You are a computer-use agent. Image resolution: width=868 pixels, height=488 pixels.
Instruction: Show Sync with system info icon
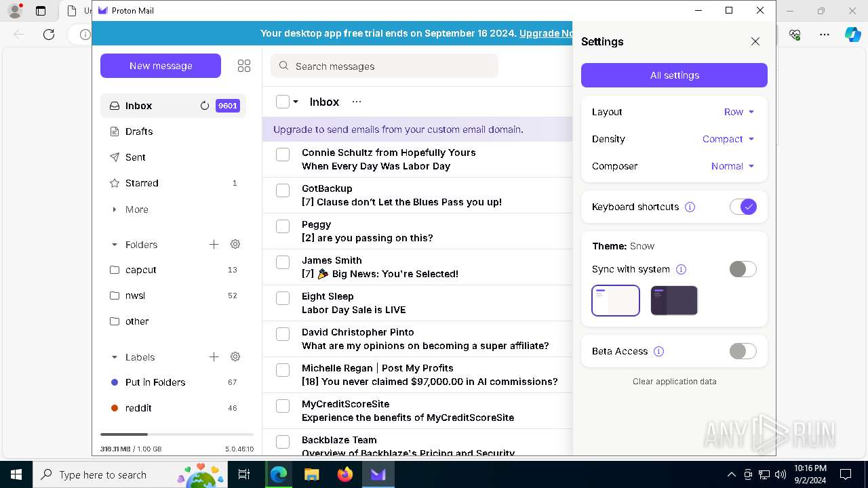tap(682, 269)
